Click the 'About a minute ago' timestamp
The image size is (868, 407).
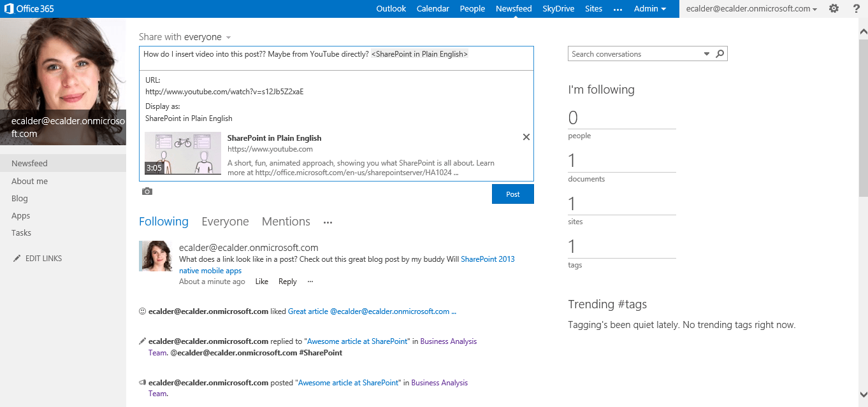point(212,282)
